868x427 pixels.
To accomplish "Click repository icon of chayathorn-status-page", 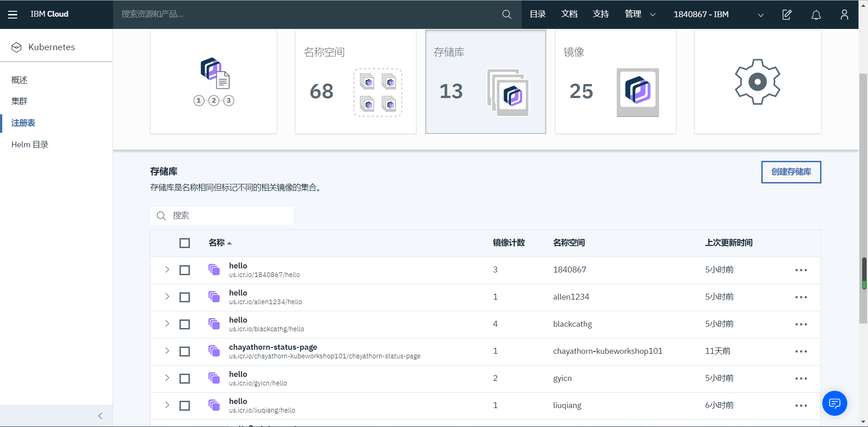I will pyautogui.click(x=214, y=351).
